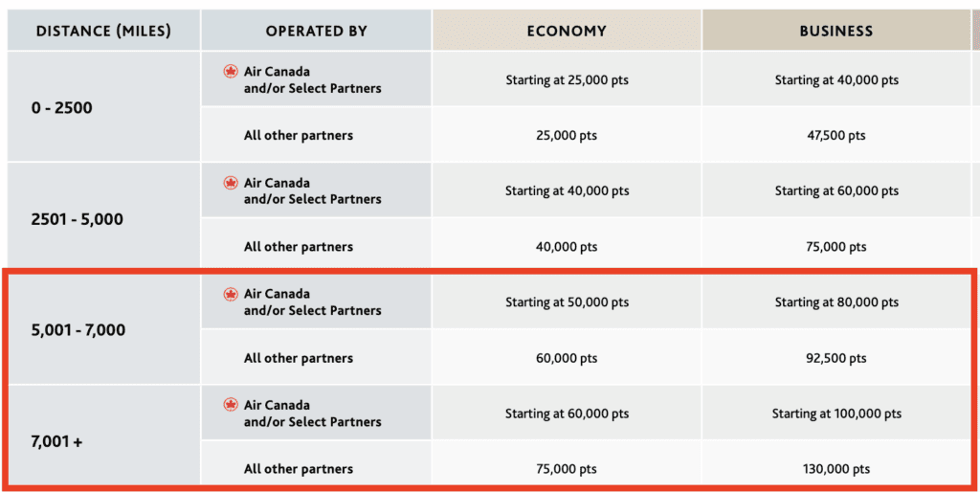Screen dimensions: 980x492
Task: Select the 7,001 + distance cell
Action: (x=58, y=441)
